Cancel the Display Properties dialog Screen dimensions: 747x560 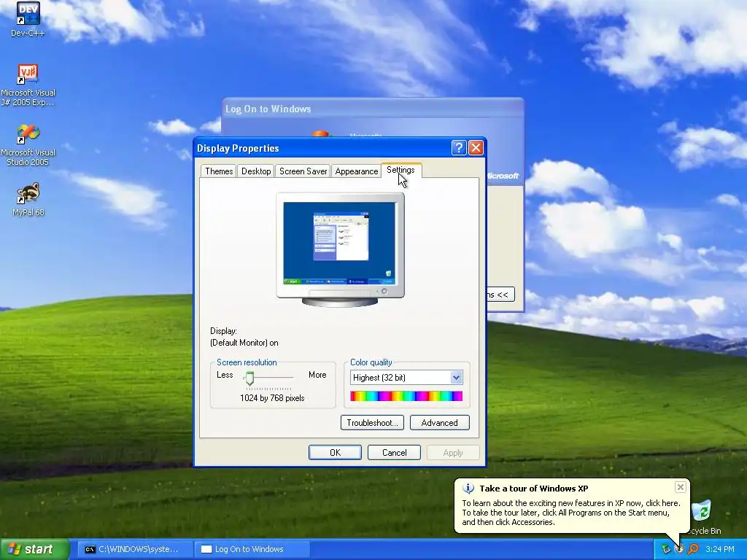tap(394, 452)
